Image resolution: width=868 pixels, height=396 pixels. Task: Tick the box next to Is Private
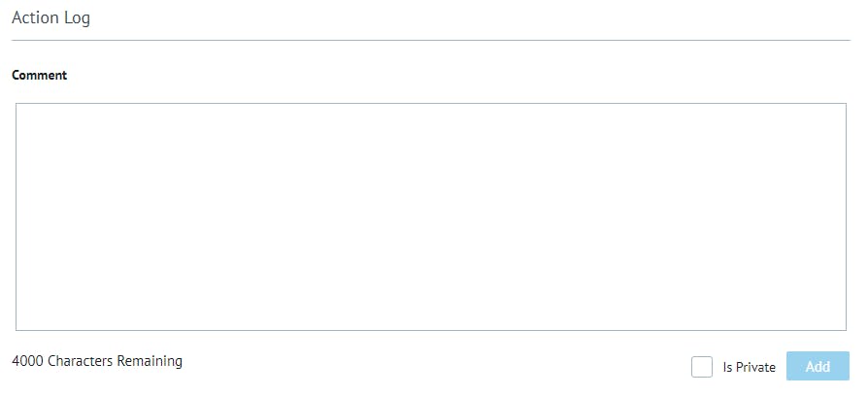(x=702, y=367)
